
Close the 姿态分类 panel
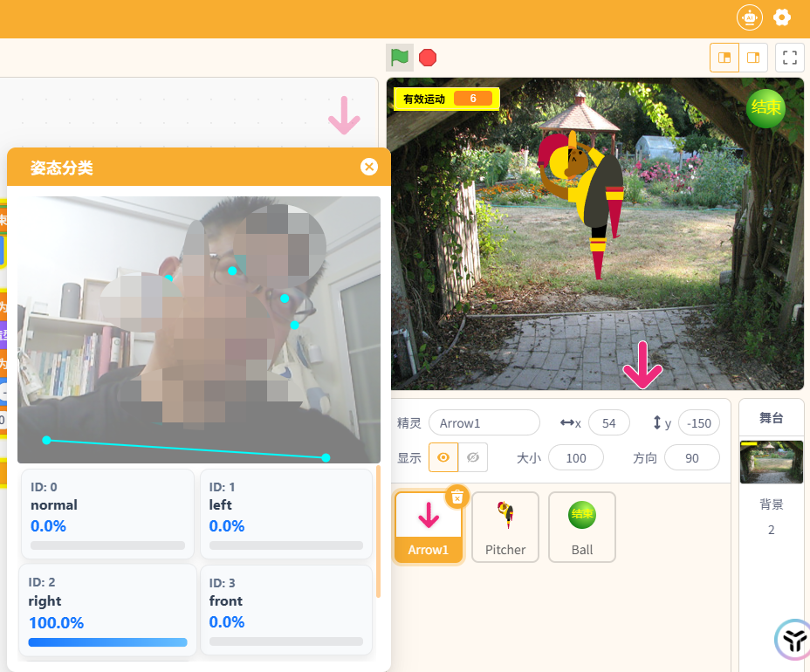point(369,167)
